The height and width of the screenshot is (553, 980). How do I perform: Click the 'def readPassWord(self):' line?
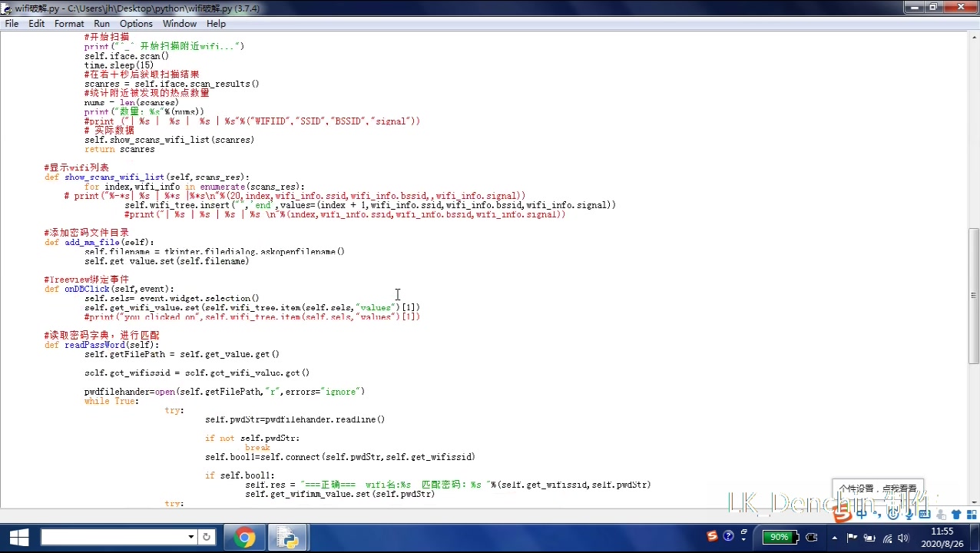101,345
